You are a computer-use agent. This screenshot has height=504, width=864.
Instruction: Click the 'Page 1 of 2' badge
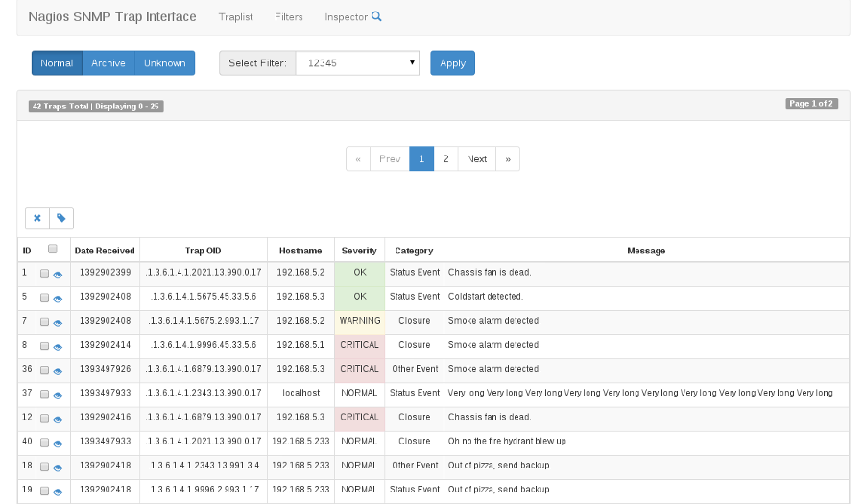811,104
